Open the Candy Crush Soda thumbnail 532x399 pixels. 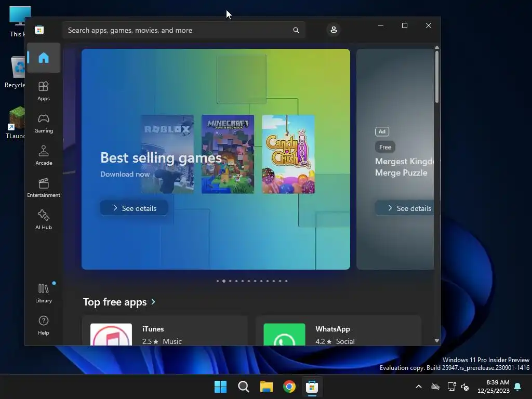pyautogui.click(x=288, y=154)
